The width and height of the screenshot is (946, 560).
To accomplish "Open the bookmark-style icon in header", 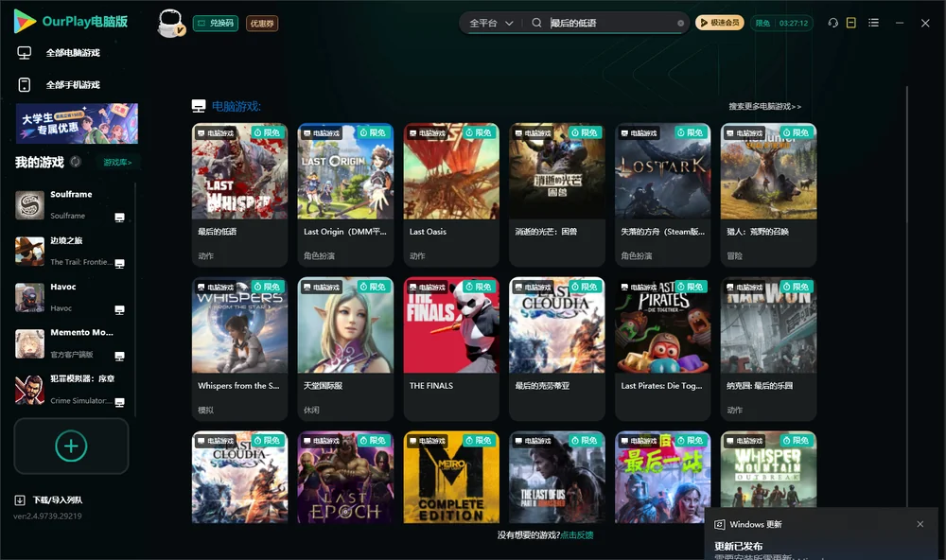I will pyautogui.click(x=851, y=23).
